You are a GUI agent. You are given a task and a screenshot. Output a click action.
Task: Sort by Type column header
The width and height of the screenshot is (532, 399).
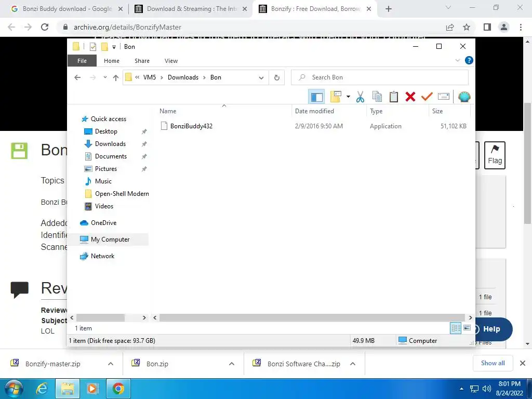pyautogui.click(x=376, y=111)
